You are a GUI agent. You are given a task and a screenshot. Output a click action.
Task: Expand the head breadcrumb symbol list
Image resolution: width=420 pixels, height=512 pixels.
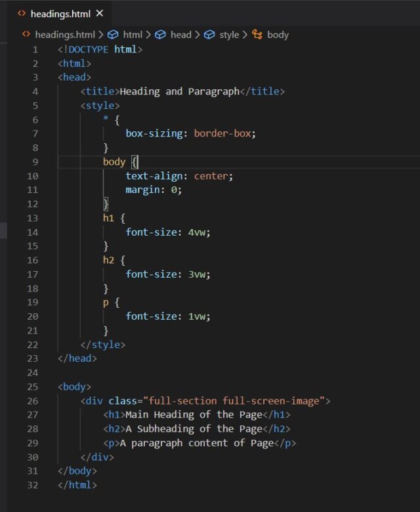tap(180, 35)
